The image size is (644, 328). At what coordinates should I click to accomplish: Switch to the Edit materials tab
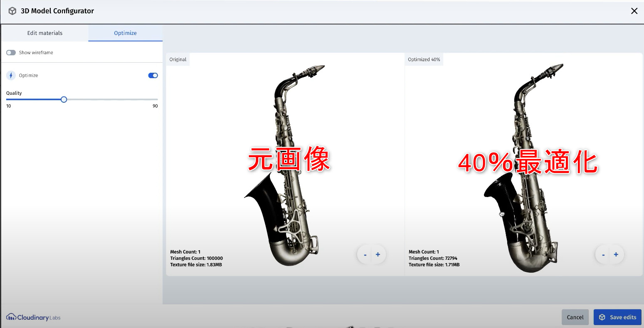click(x=44, y=33)
